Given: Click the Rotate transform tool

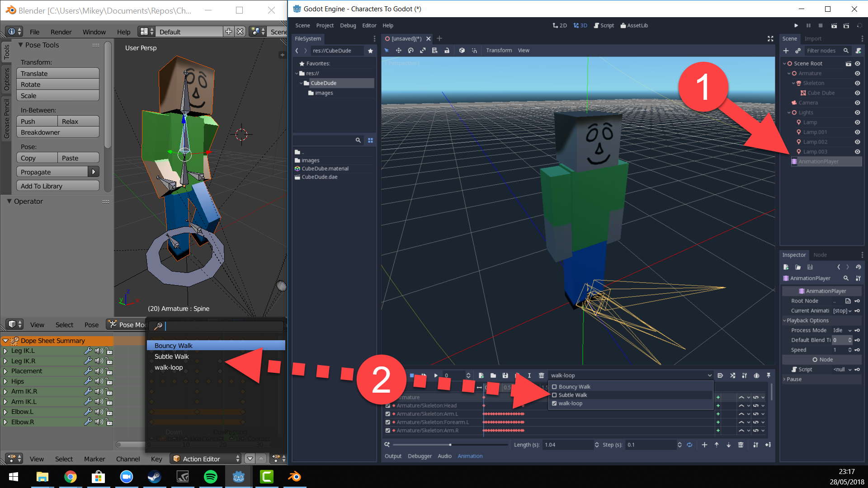Looking at the screenshot, I should [x=58, y=84].
